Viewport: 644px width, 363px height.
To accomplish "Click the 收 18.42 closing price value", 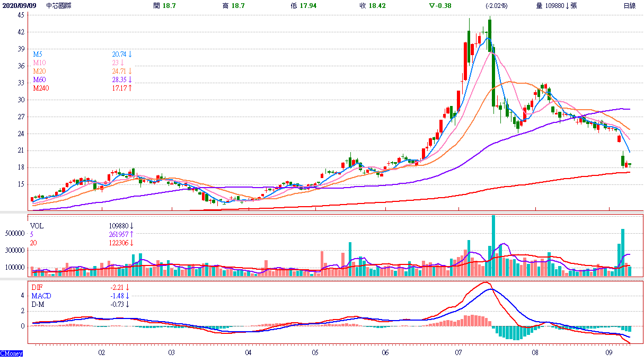I will [x=369, y=5].
